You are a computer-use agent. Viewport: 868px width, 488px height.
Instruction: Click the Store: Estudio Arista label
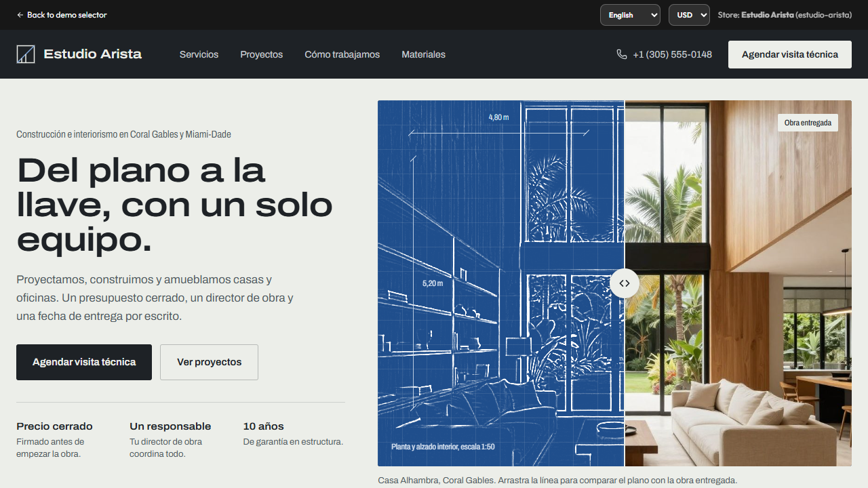(x=785, y=15)
